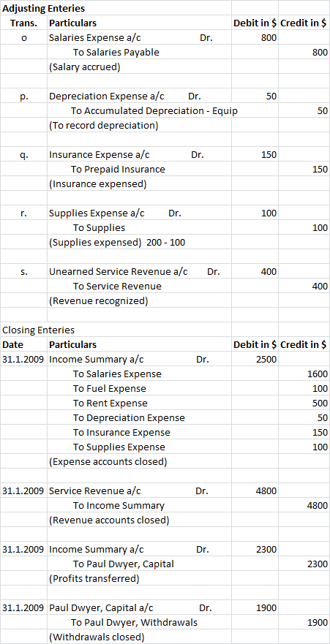Click the 'To Supplies Expense' cell
Screen dimensions: 330x644
(x=139, y=447)
